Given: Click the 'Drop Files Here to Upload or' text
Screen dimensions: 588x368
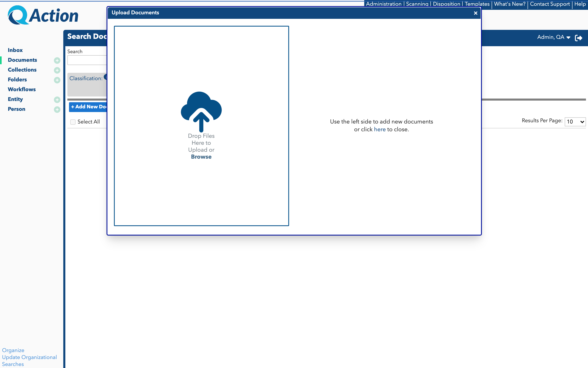Looking at the screenshot, I should 201,143.
